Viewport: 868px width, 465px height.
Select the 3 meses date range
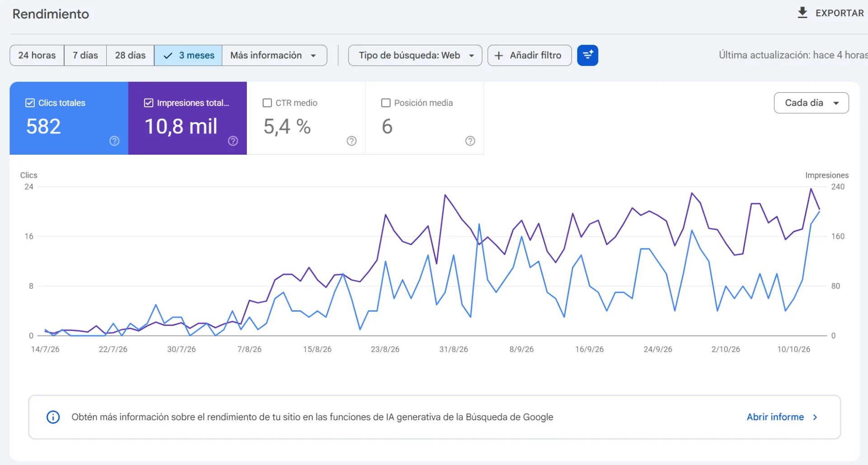tap(188, 55)
